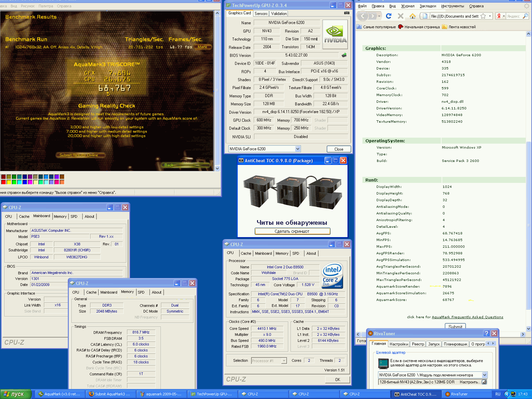Click GPU-Z Close button

[x=339, y=149]
